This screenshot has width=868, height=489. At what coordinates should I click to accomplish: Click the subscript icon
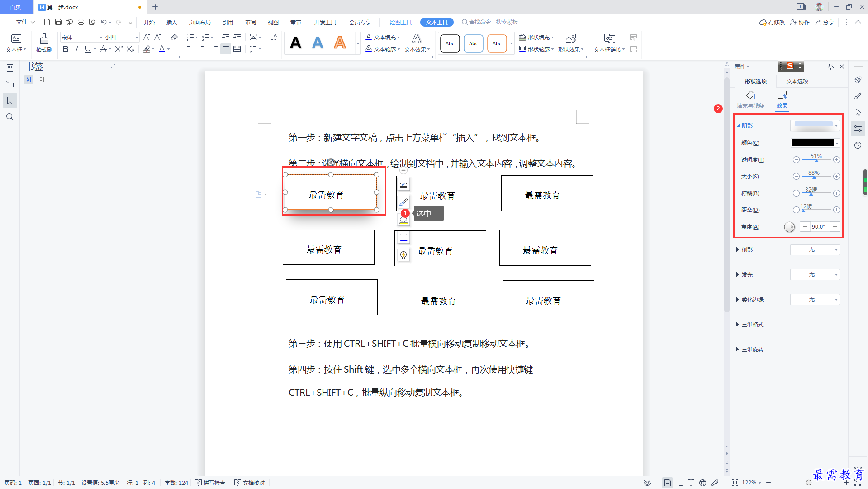point(130,49)
